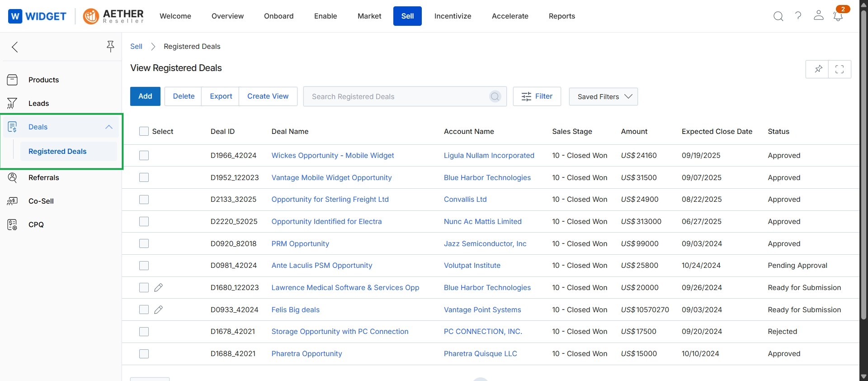Sort by Amount column header
The width and height of the screenshot is (868, 381).
(x=634, y=132)
